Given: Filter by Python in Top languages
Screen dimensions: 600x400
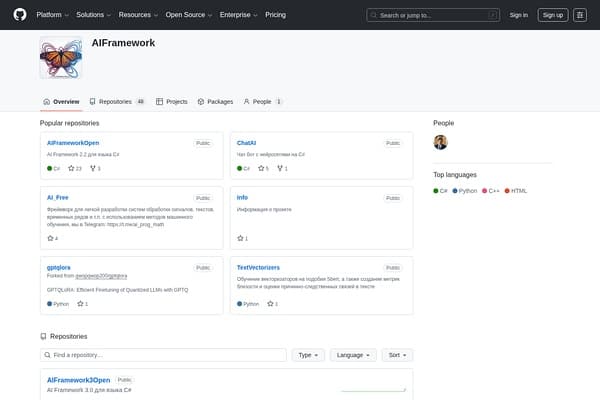Looking at the screenshot, I should [x=465, y=191].
